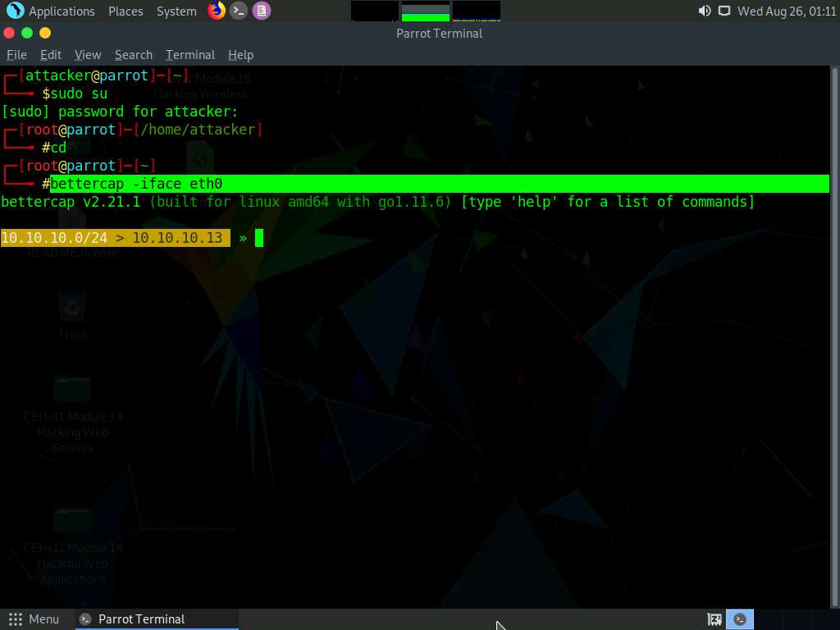Viewport: 840px width, 630px height.
Task: Open the Search menu in Parrot Terminal
Action: [x=134, y=55]
